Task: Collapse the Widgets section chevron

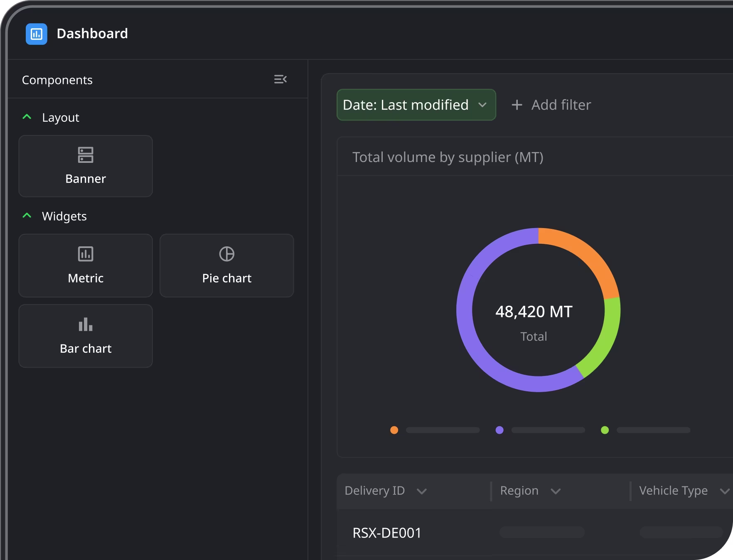Action: pos(27,216)
